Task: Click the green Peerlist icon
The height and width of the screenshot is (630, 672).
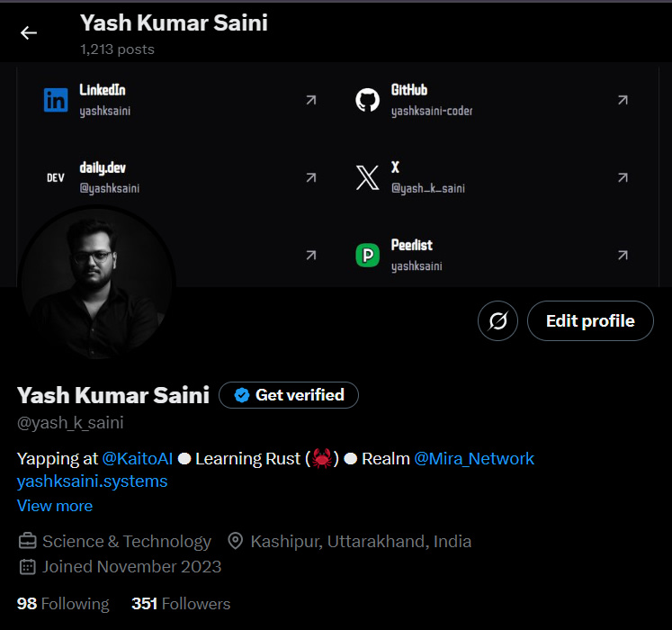Action: [x=367, y=256]
